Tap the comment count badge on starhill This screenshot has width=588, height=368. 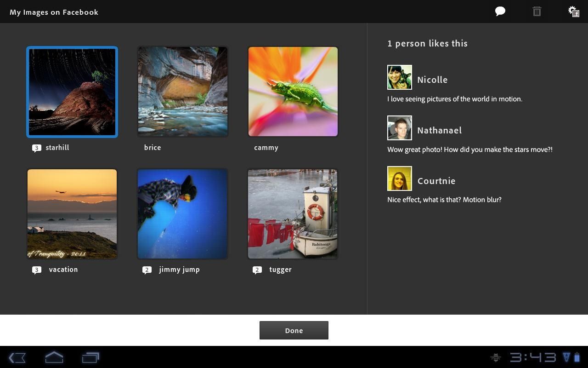(x=36, y=148)
